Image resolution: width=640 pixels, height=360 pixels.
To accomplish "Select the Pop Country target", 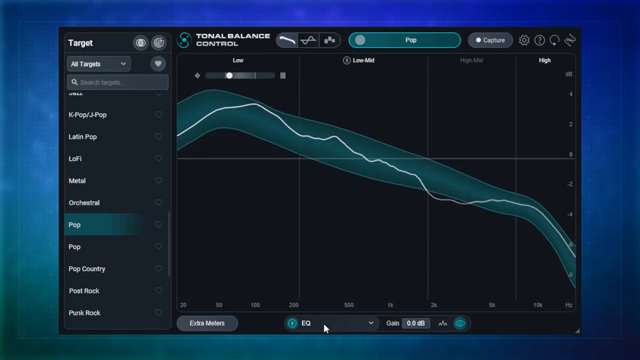I will click(x=87, y=269).
